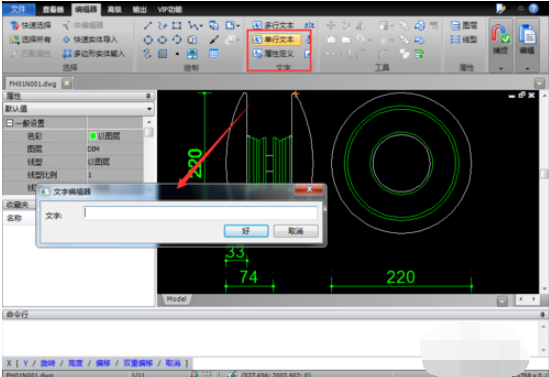The height and width of the screenshot is (377, 549).
Task: Click the 文字 text input field
Action: point(200,213)
